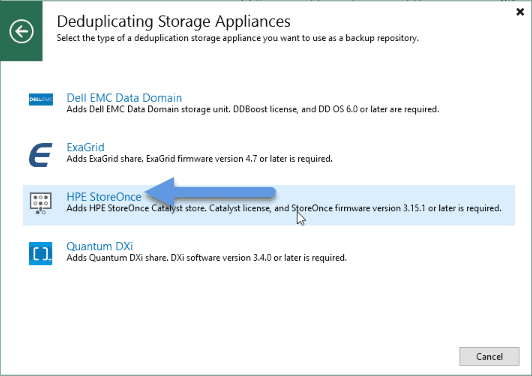Click the blue annotation arrow pointing to StoreOnce
This screenshot has height=376, width=532.
(210, 192)
